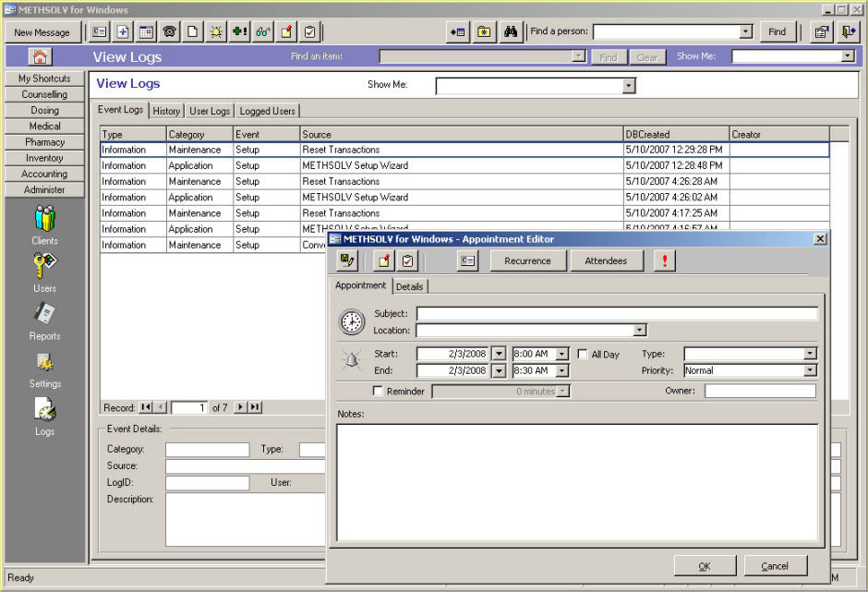868x592 pixels.
Task: Click the Recurrence button
Action: [527, 260]
